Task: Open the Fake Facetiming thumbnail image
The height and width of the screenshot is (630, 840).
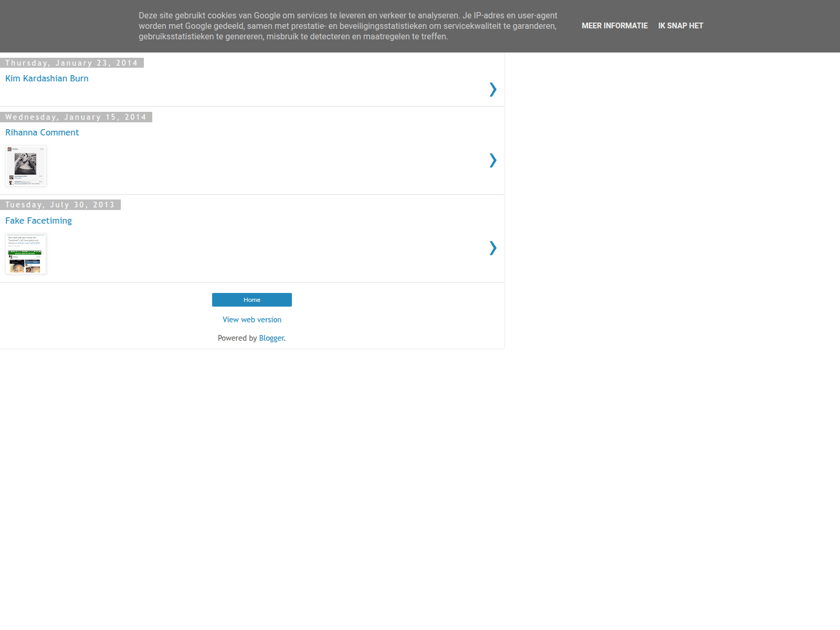Action: 26,254
